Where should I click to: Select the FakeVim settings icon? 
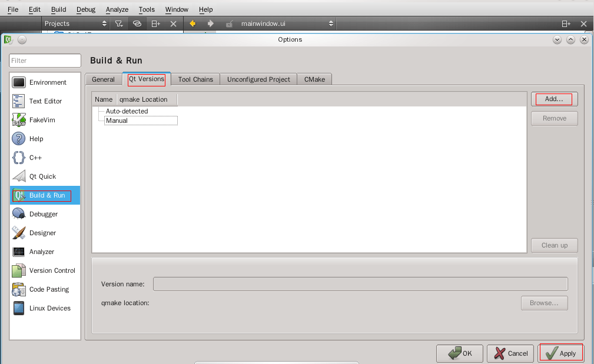coord(19,119)
